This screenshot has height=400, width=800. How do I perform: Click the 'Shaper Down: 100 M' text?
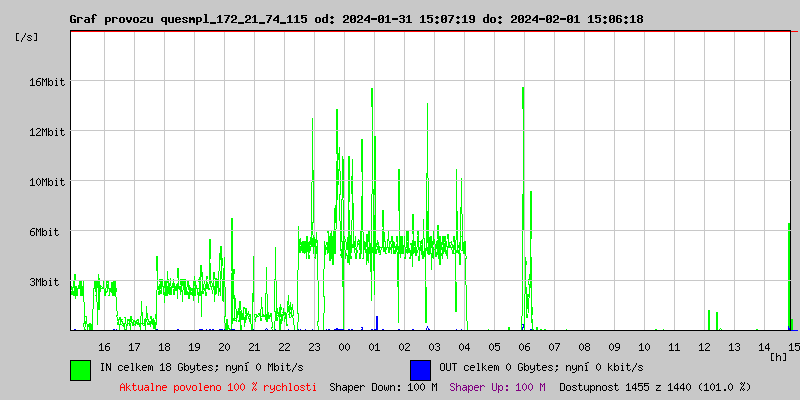[x=383, y=386]
